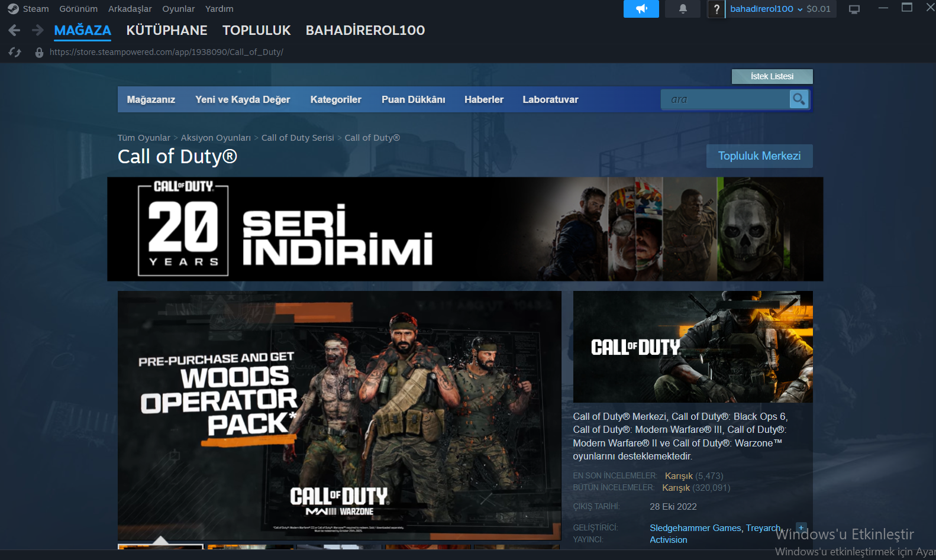Click the store URL address
The height and width of the screenshot is (560, 936).
pos(166,52)
